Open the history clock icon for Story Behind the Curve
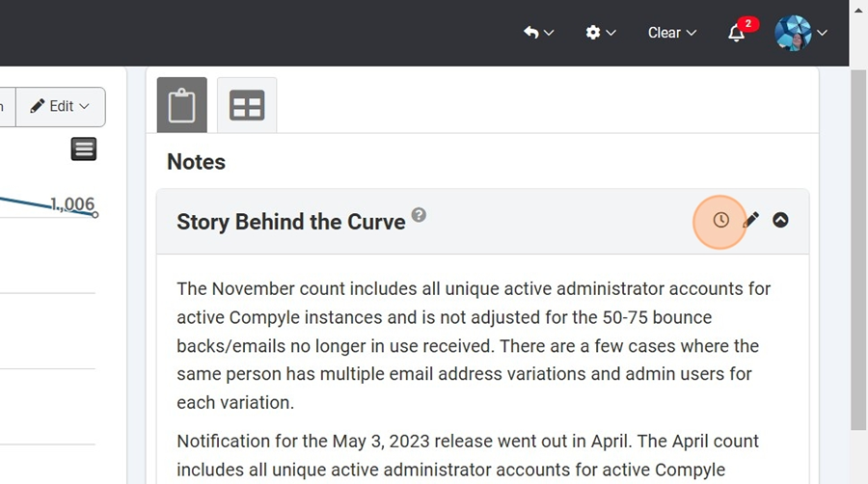Viewport: 868px width, 484px height. pos(720,220)
